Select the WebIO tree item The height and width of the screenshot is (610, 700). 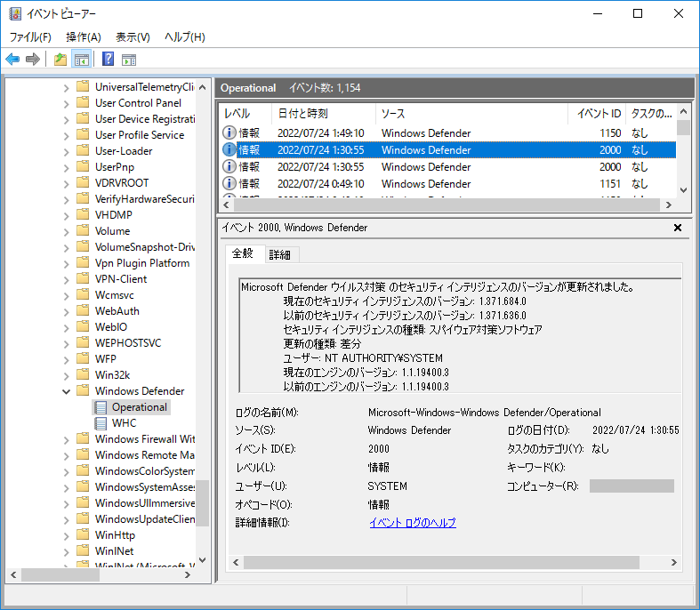point(110,326)
